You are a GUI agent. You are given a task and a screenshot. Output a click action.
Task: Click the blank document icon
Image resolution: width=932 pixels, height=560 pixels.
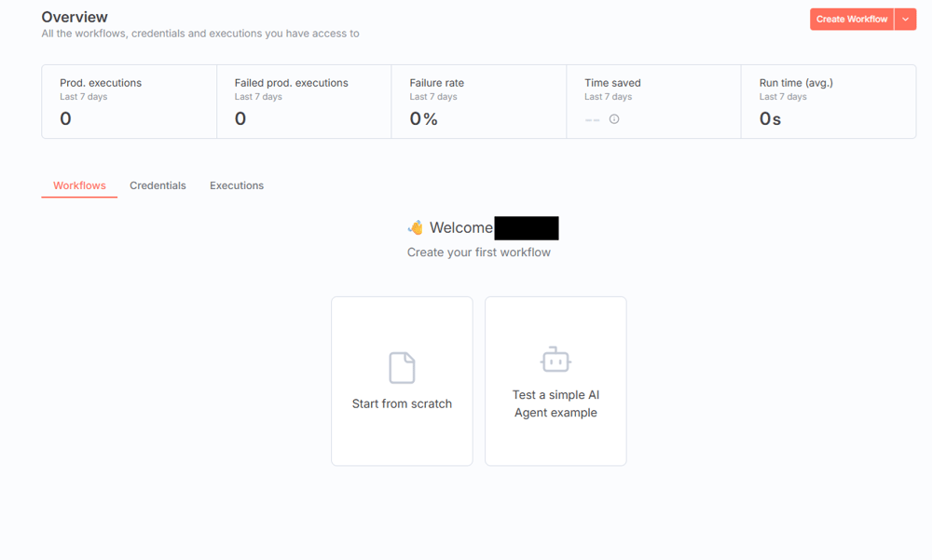point(402,367)
